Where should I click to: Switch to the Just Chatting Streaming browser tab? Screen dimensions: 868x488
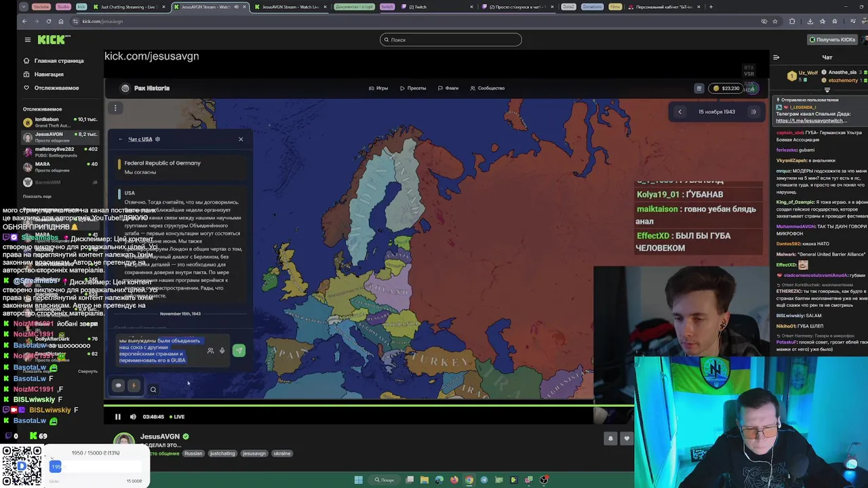pyautogui.click(x=128, y=7)
